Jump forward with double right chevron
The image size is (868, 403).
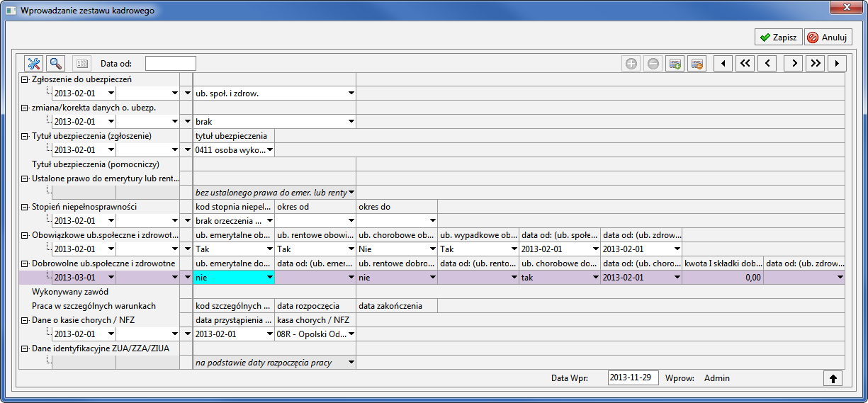click(x=815, y=64)
